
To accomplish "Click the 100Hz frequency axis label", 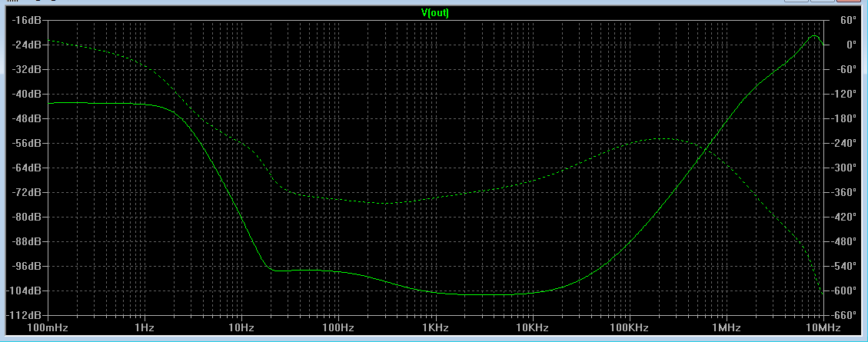I will [338, 328].
